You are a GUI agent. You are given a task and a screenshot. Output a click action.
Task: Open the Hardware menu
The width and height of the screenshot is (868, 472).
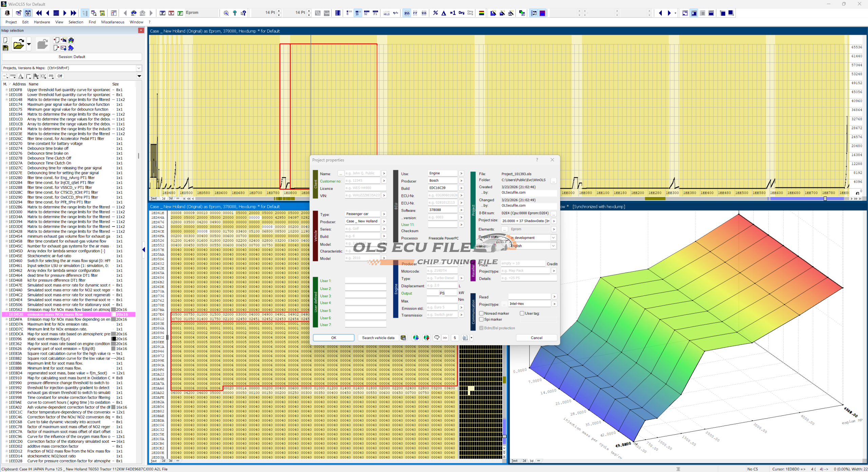click(42, 22)
